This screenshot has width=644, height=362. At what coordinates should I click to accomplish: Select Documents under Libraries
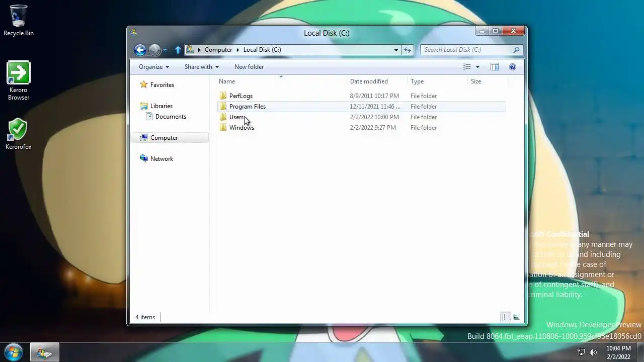tap(171, 117)
